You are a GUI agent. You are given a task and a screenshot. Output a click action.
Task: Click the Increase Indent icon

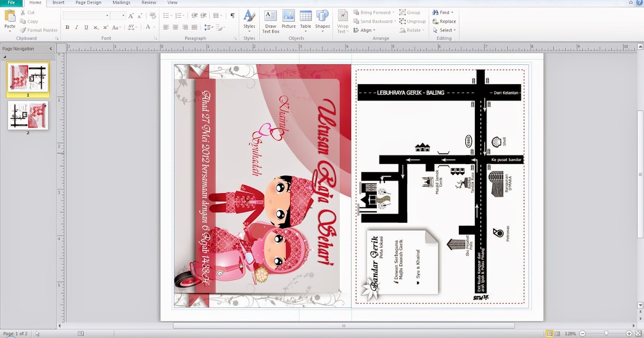(204, 16)
